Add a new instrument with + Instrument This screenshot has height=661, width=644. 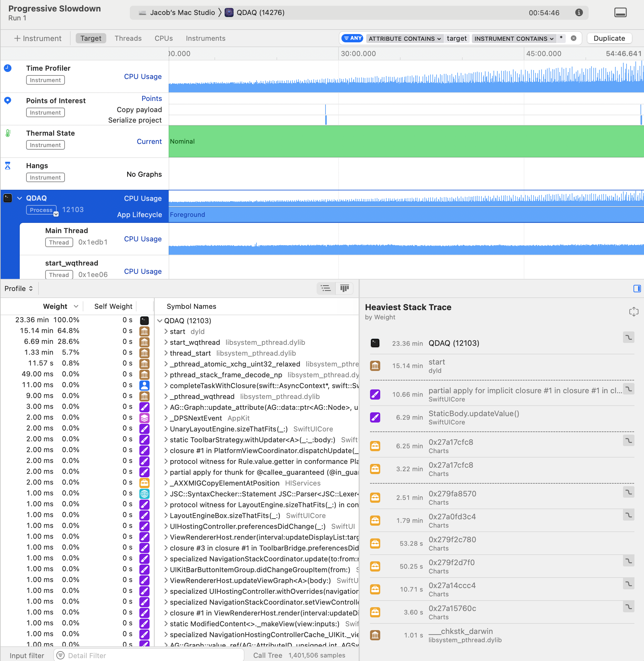coord(38,38)
